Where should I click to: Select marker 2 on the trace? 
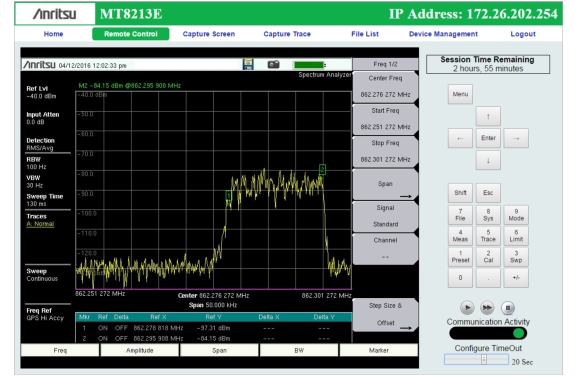[322, 169]
